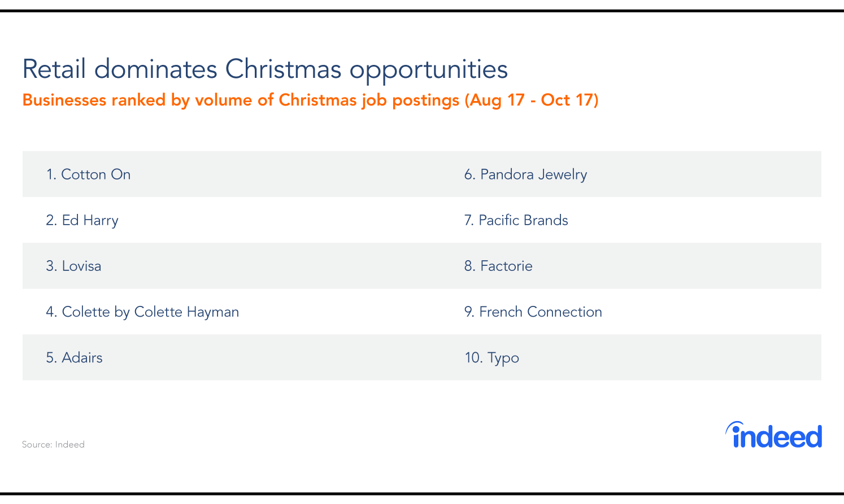The width and height of the screenshot is (844, 504).
Task: Click the Ed Harry list item
Action: point(82,220)
